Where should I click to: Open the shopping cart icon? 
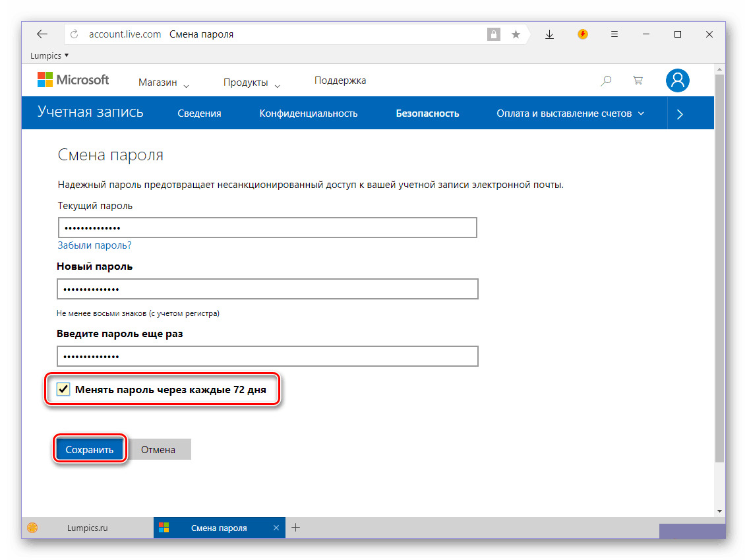click(x=638, y=80)
